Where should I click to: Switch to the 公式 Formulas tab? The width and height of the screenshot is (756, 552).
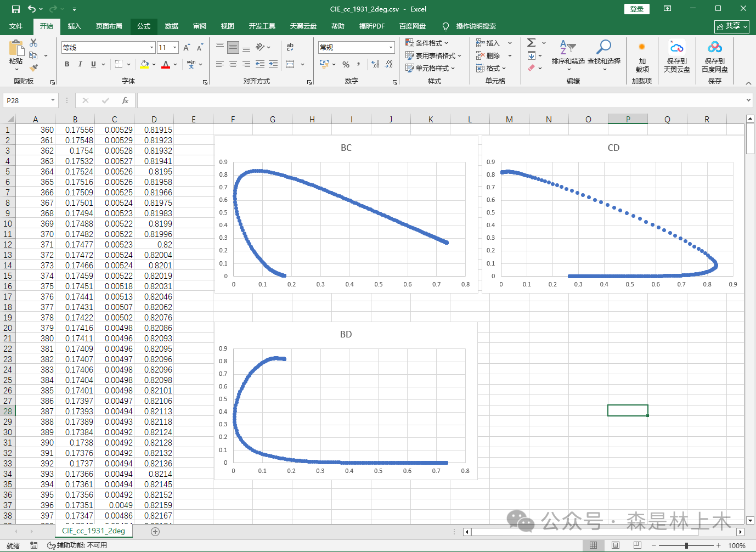(144, 26)
